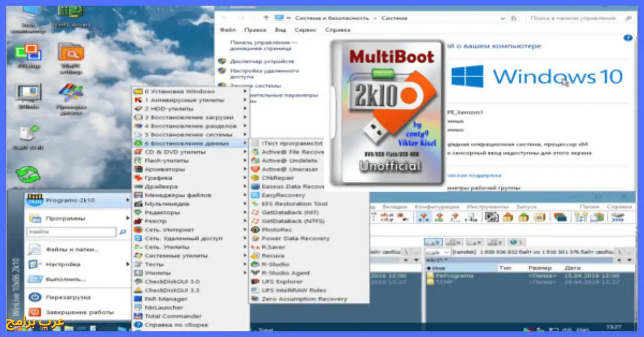Expand 3 Восстановление загрузки submenu
The image size is (644, 337).
[x=191, y=117]
